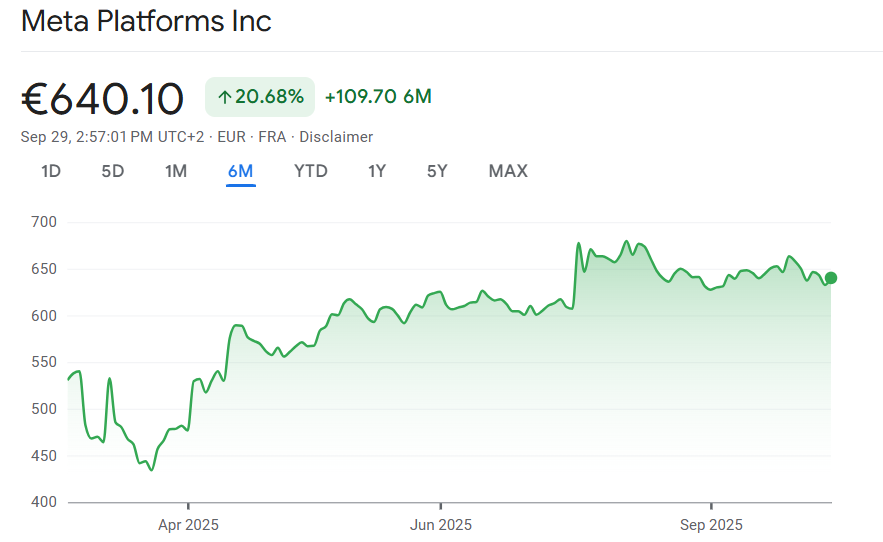Click the €640.10 price value
Image resolution: width=883 pixels, height=542 pixels.
pos(103,99)
